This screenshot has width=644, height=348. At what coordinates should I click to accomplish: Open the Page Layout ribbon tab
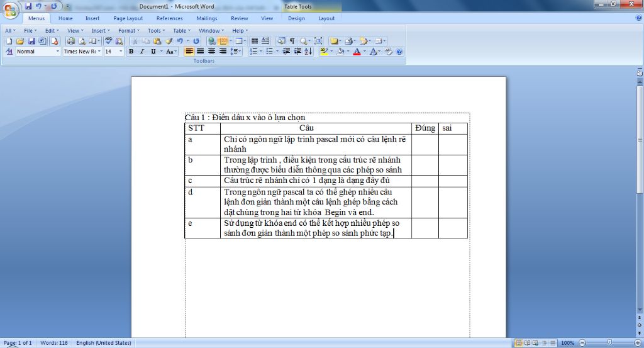(x=128, y=18)
